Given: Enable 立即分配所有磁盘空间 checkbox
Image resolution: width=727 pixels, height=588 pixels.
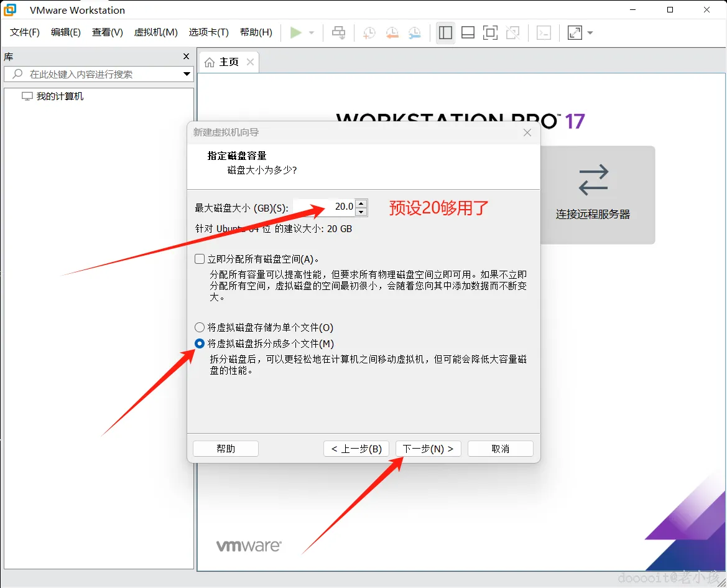Looking at the screenshot, I should [200, 259].
